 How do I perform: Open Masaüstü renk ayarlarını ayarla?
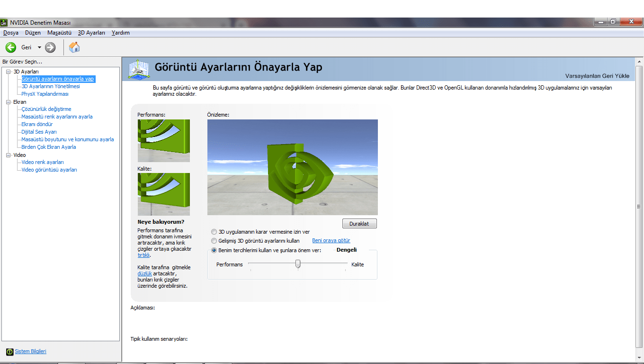click(x=57, y=117)
